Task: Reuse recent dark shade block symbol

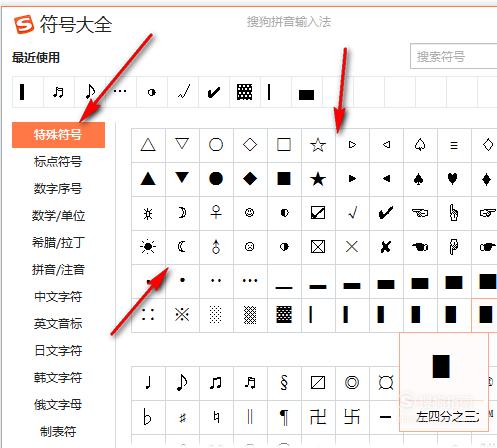Action: click(x=245, y=92)
